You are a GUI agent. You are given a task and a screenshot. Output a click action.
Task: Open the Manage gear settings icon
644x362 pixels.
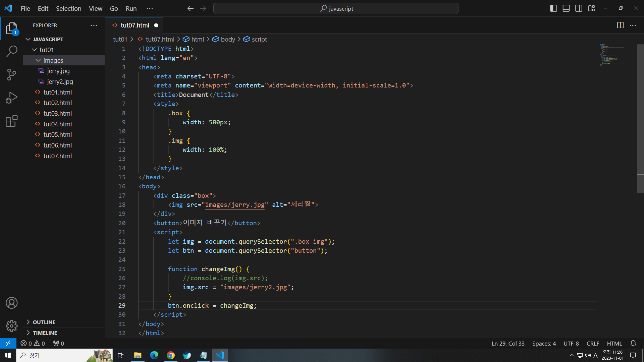point(12,326)
